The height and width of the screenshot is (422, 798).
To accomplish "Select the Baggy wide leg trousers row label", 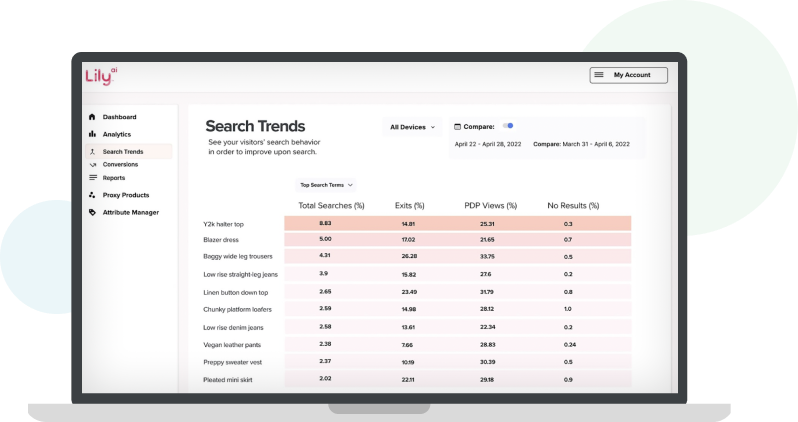I will pyautogui.click(x=238, y=257).
